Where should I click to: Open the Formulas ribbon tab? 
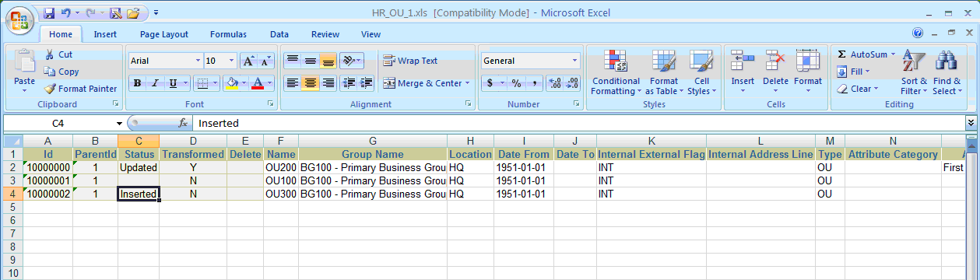(x=228, y=34)
